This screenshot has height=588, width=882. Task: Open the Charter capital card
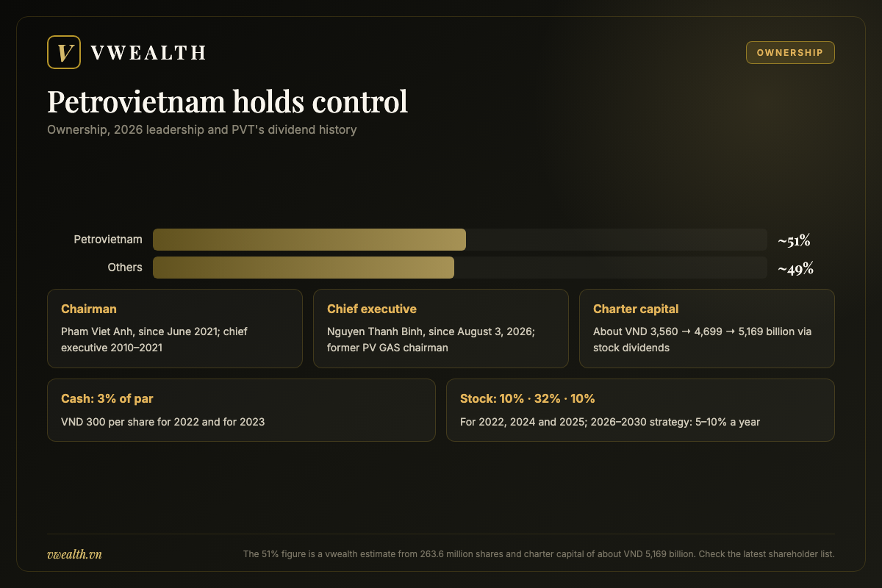707,329
